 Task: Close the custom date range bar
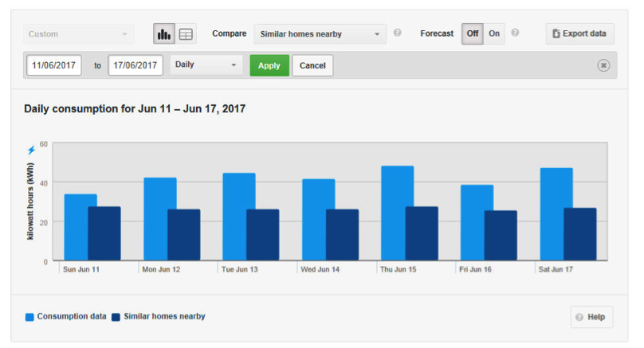click(x=603, y=65)
